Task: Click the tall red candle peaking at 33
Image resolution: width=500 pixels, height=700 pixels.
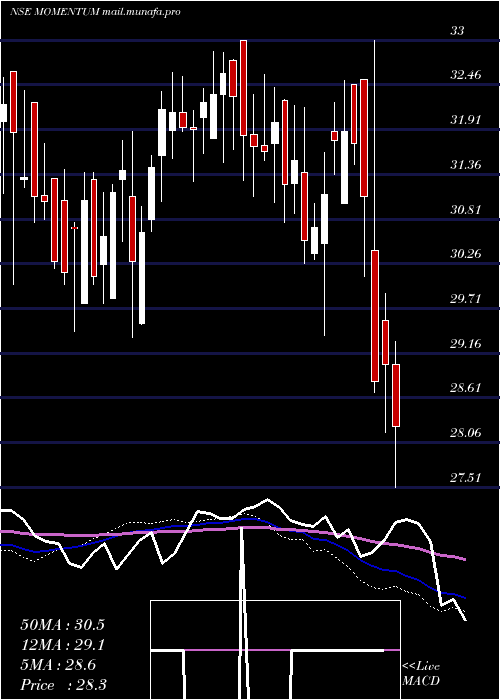Action: click(243, 88)
